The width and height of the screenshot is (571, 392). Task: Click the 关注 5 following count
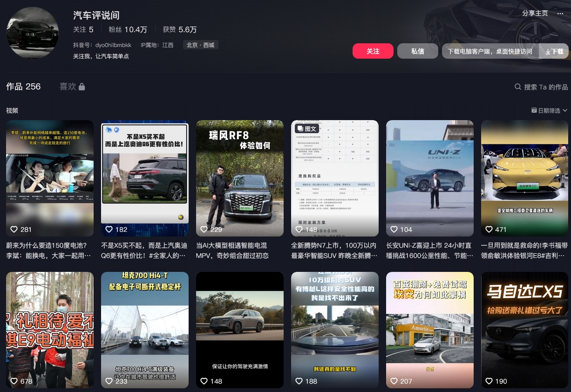83,29
